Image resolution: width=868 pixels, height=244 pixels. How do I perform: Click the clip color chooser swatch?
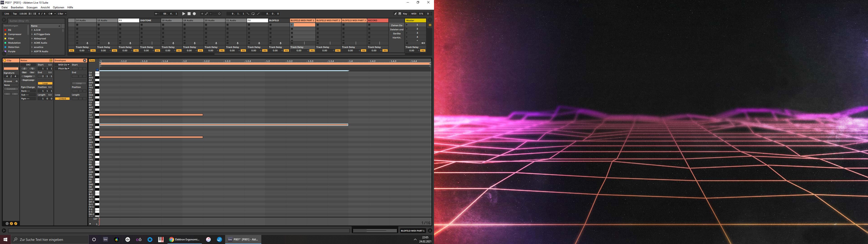pyautogui.click(x=11, y=69)
